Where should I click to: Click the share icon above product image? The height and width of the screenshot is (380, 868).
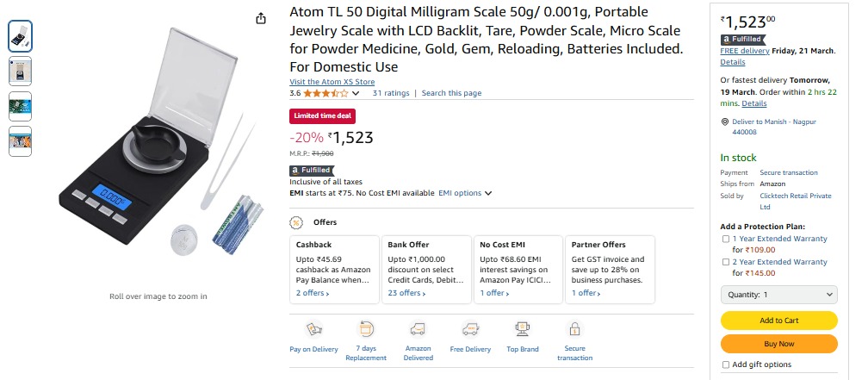pos(261,18)
